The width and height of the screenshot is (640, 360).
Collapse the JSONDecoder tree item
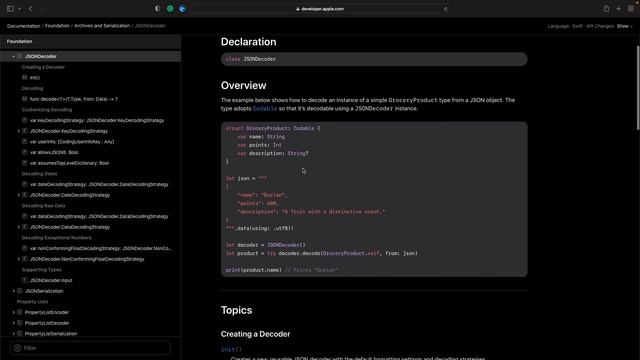coord(13,56)
